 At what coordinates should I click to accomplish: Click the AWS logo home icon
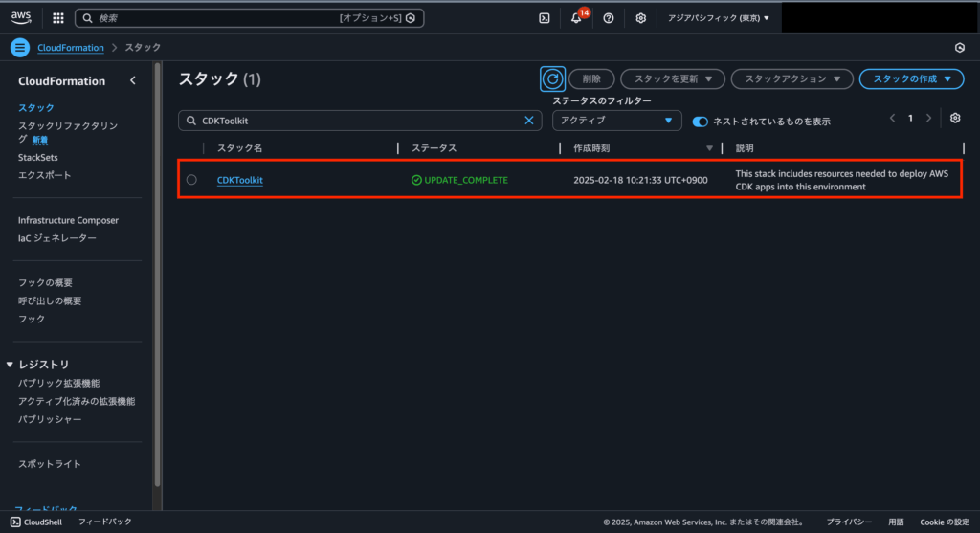click(21, 17)
